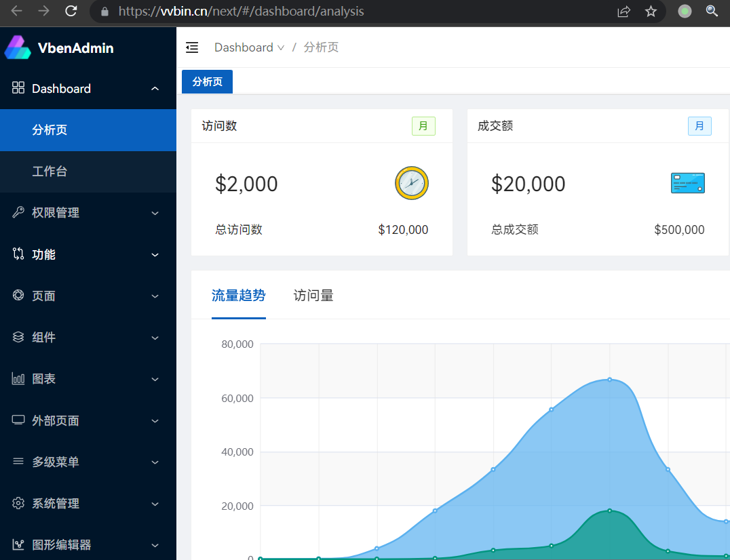The image size is (730, 560).
Task: Select the 流量趋势 tab
Action: (x=239, y=295)
